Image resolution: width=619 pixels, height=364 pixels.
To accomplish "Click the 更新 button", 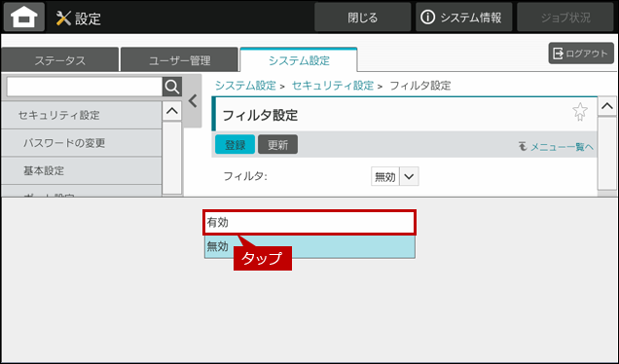I will (278, 144).
